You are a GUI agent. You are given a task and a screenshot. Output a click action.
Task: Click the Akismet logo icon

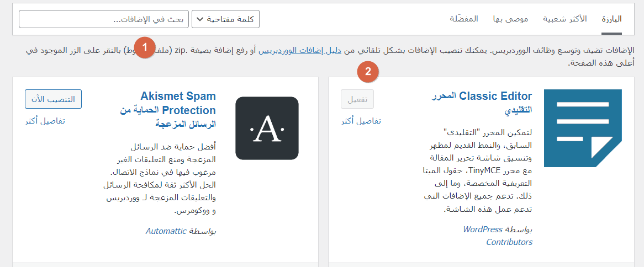(x=267, y=128)
